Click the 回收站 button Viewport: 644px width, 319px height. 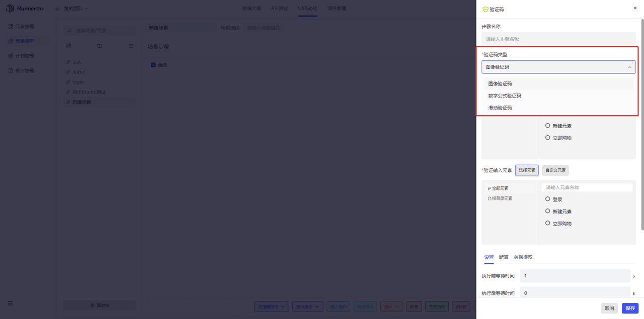(x=100, y=305)
